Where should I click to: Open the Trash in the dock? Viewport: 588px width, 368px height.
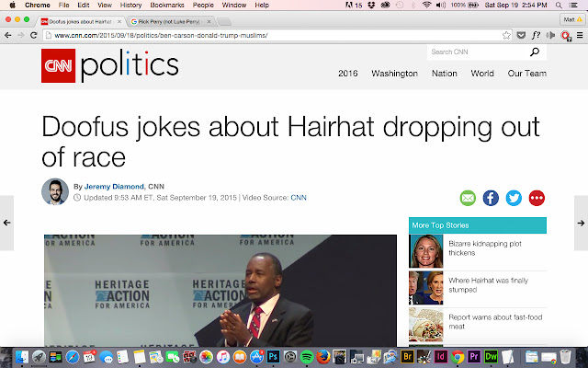pos(566,356)
